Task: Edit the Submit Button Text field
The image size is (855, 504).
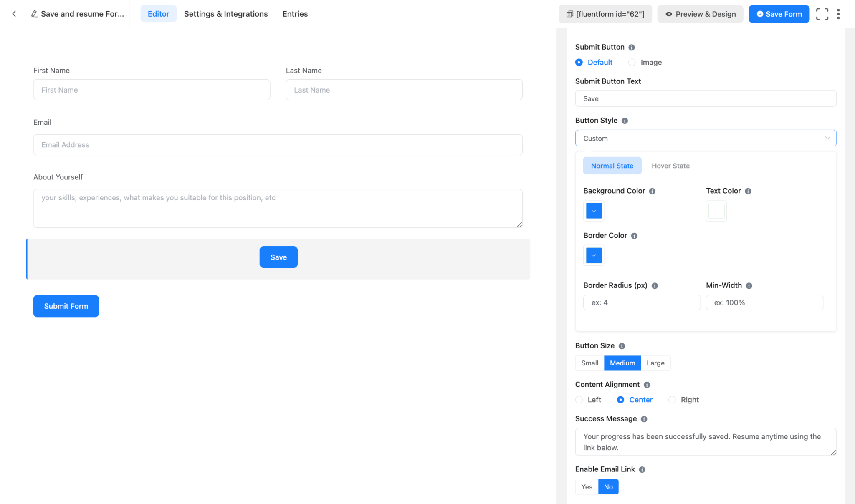Action: pos(706,98)
